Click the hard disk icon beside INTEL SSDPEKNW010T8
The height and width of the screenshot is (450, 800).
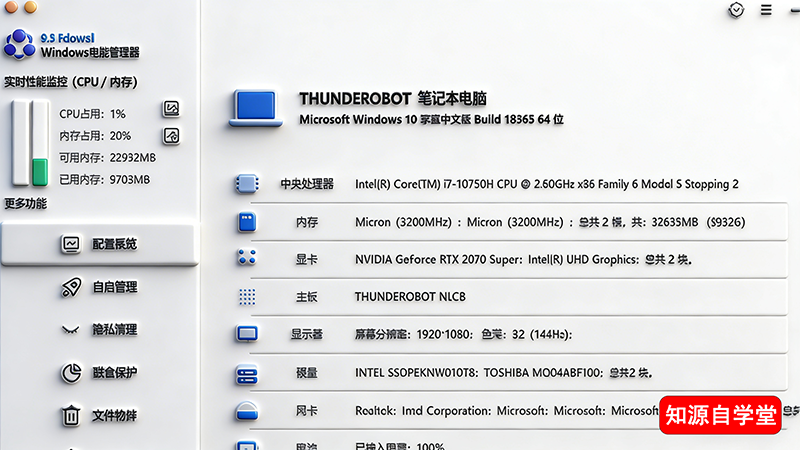tap(247, 373)
